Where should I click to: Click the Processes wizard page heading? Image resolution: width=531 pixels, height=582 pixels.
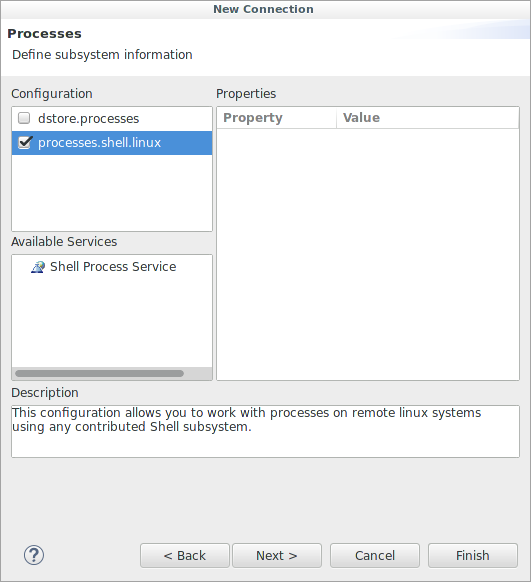pos(44,34)
